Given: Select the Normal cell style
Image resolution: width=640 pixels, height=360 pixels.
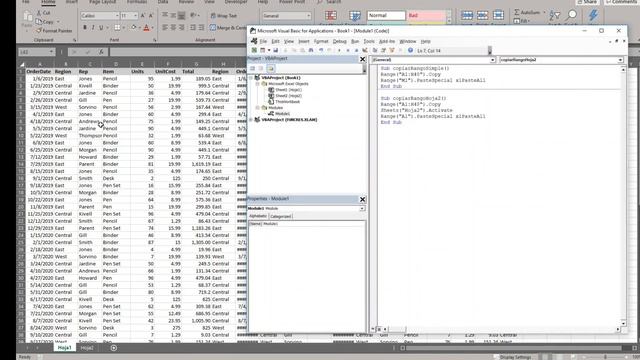Looking at the screenshot, I should [386, 16].
